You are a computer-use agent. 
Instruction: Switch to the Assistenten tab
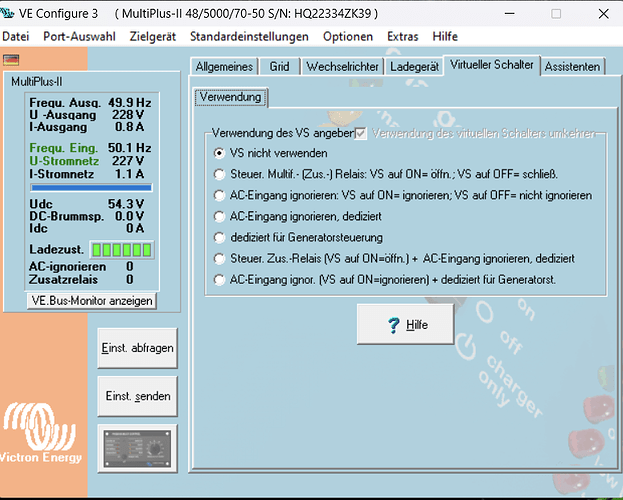[573, 66]
